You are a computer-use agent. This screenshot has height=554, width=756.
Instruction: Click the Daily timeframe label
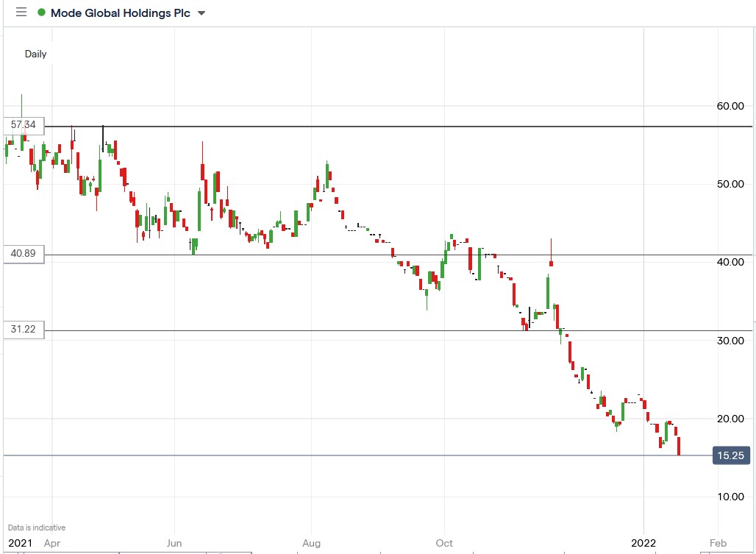coord(36,54)
